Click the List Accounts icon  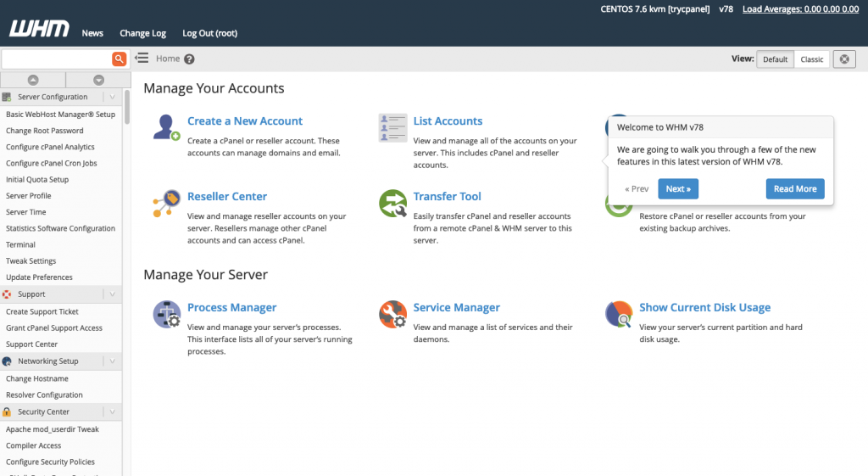tap(392, 128)
